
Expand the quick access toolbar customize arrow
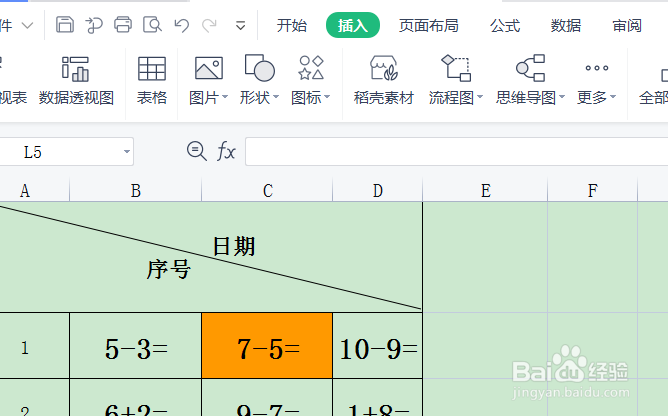pos(240,26)
